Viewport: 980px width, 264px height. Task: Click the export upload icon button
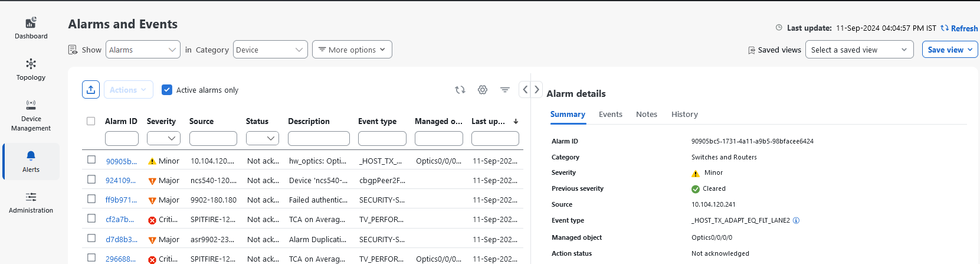pyautogui.click(x=91, y=90)
